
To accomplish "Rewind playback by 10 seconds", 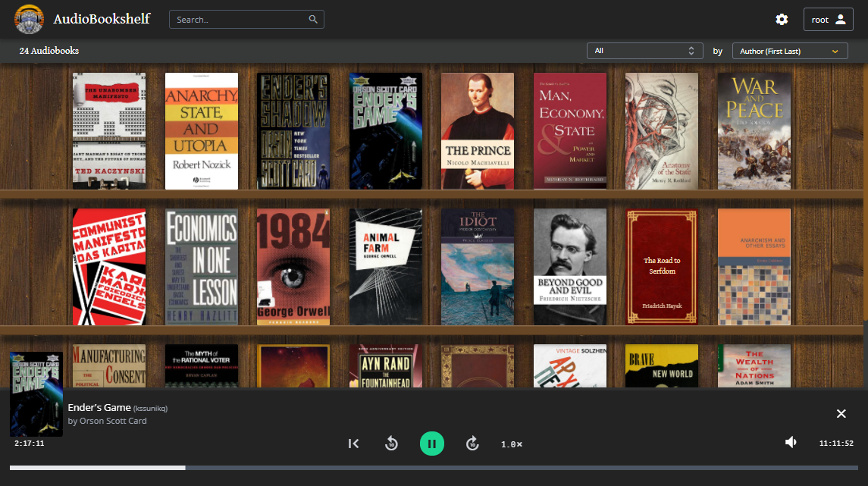I will [391, 444].
